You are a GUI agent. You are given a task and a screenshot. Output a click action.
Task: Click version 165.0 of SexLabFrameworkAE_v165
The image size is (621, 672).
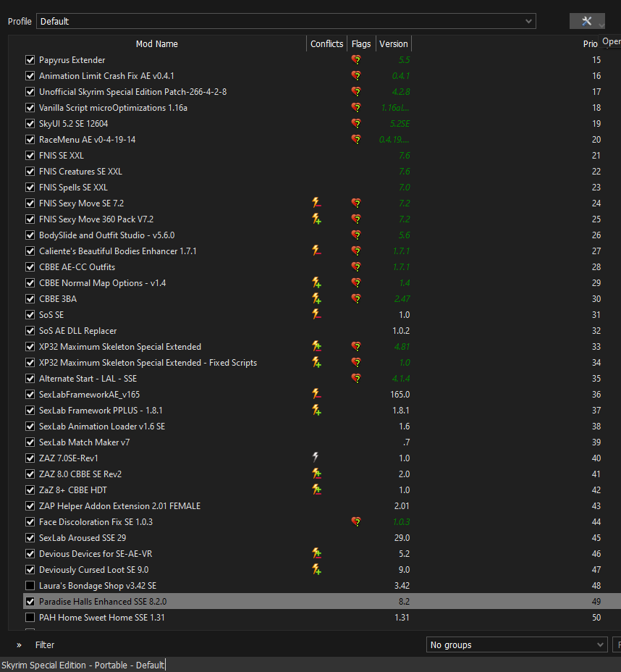pos(400,394)
